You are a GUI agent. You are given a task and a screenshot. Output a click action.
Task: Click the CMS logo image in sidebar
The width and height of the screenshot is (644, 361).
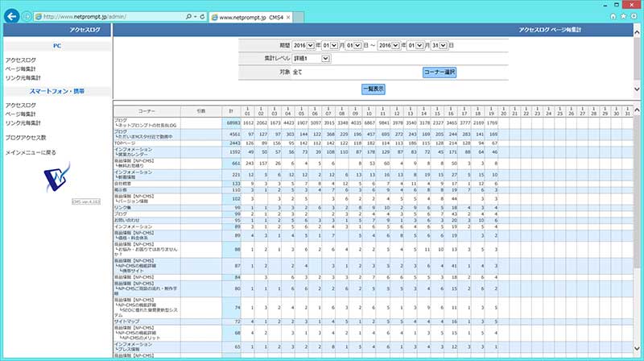coord(56,177)
